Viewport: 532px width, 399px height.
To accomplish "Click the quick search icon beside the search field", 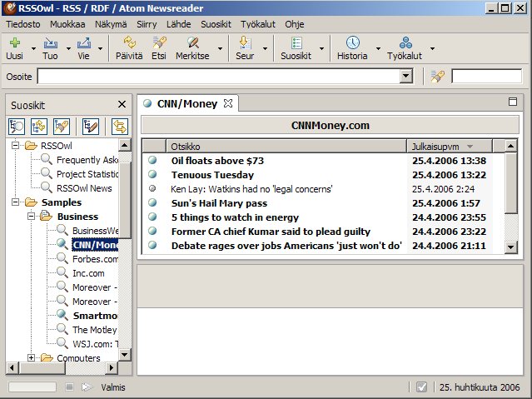I will click(x=438, y=77).
